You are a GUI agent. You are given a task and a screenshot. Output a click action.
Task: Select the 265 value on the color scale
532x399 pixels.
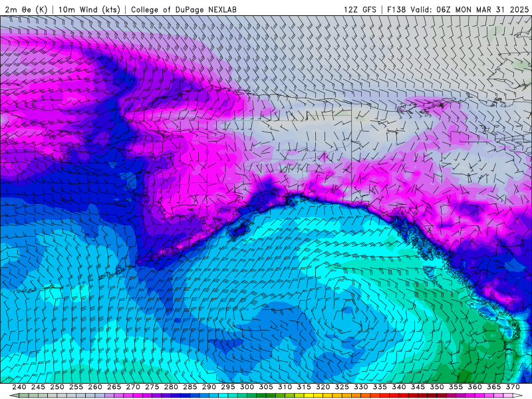tap(114, 387)
